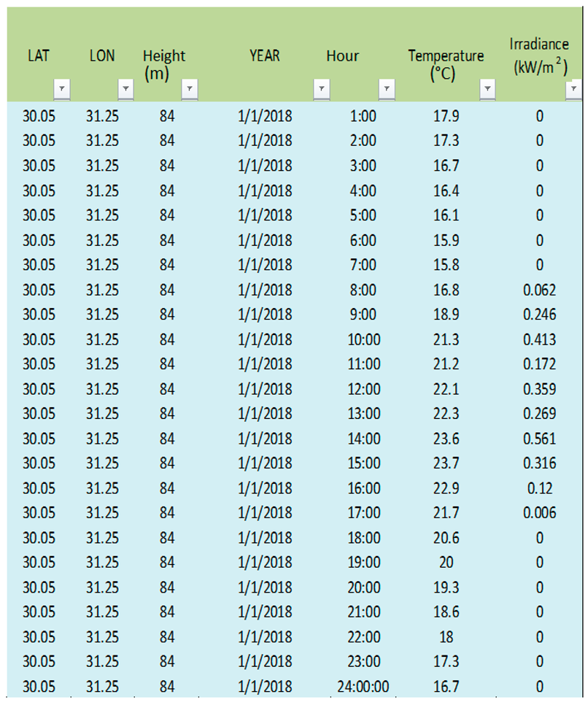
Task: Open the LAT column filter dropdown
Action: [62, 90]
